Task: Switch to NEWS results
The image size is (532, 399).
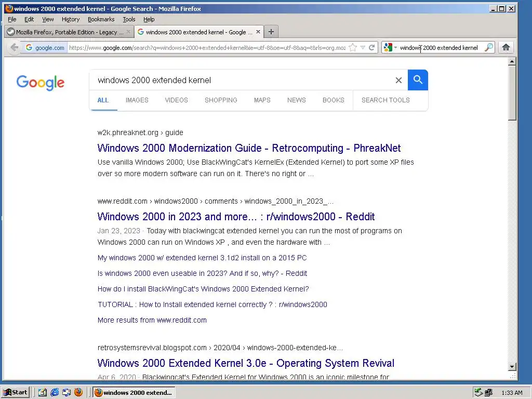Action: 297,100
